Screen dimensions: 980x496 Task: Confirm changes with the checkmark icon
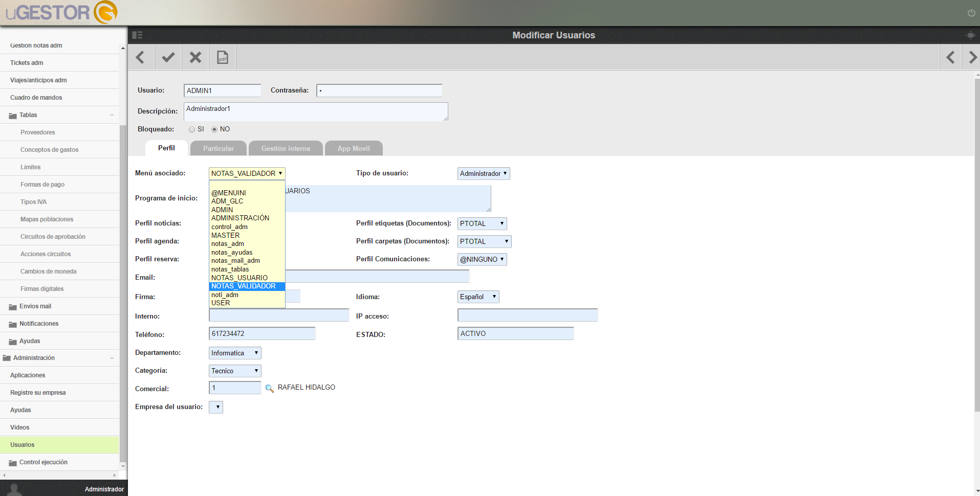pos(168,57)
